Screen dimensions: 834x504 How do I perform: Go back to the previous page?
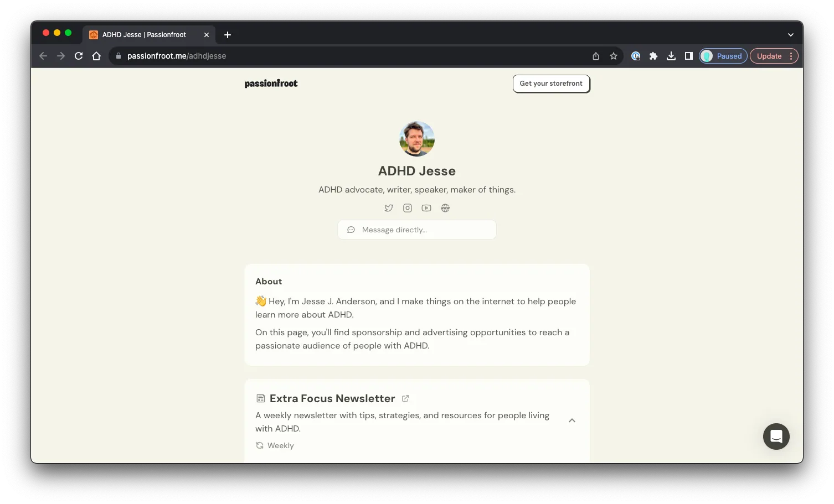coord(43,56)
